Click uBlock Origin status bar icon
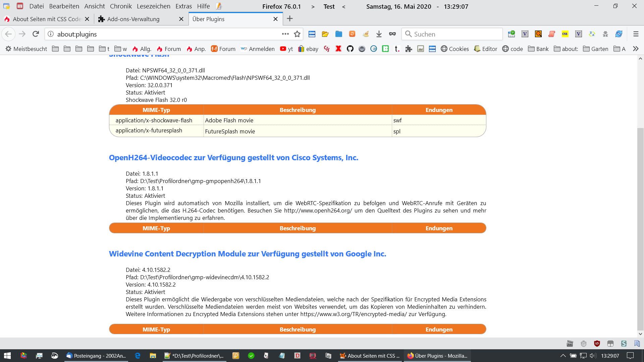 [x=597, y=344]
